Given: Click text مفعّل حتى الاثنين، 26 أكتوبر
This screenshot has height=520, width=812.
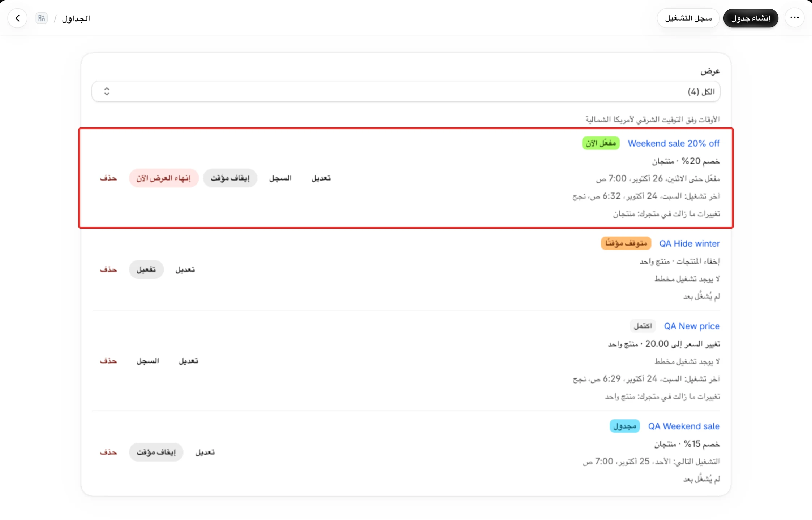Looking at the screenshot, I should click(658, 178).
